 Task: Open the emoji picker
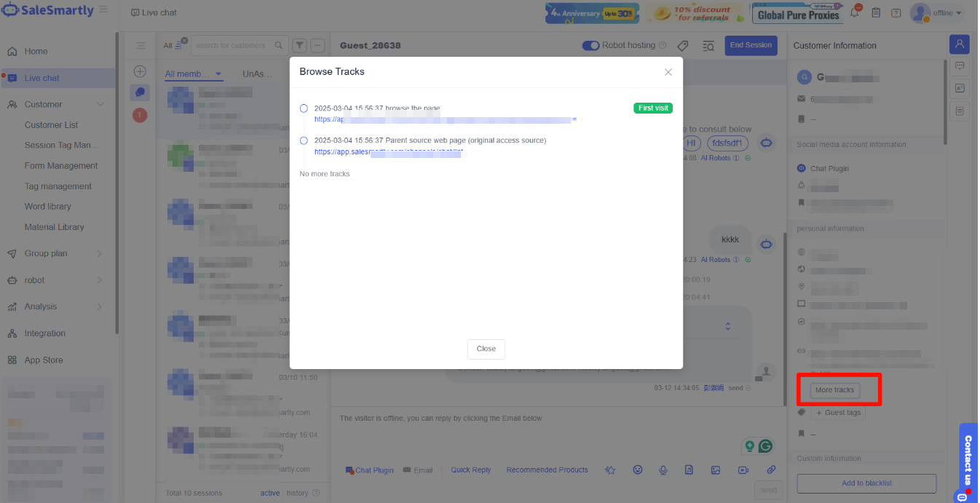(x=638, y=470)
